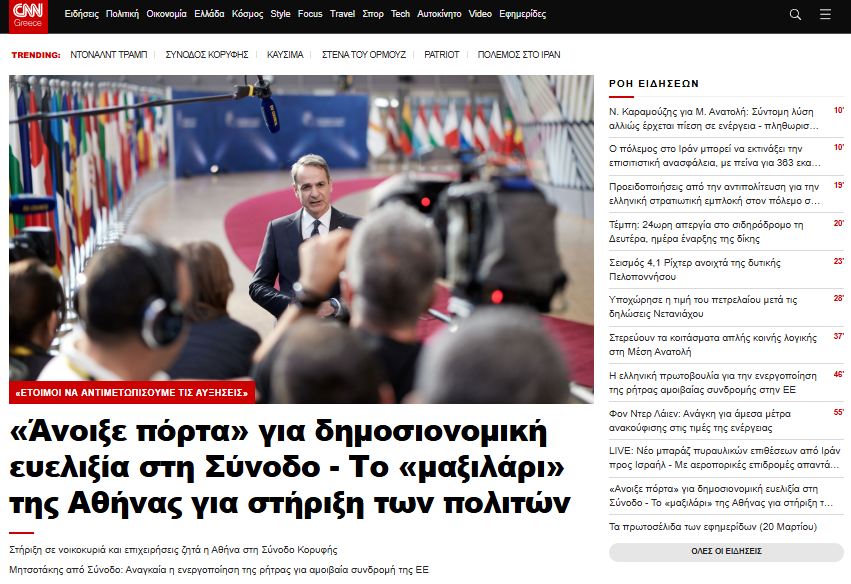The width and height of the screenshot is (851, 584).
Task: Click the red «ΕΤΟΙΜΟΙ ΝΑ ΑΝΤΙΜΕΤΩΠΙΣΟΥΜΕ ΤΙΣ ΑΥΞΗΣΕΙΣ» label
Action: (132, 393)
